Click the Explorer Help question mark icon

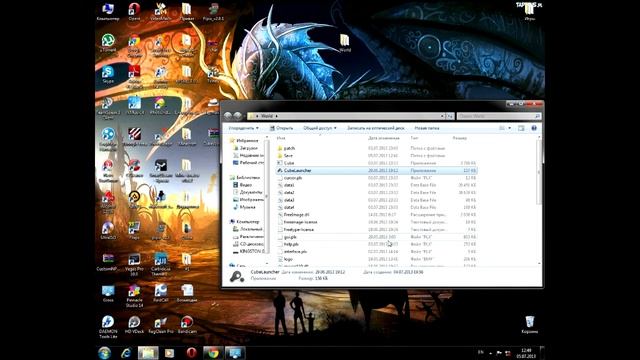pos(534,128)
